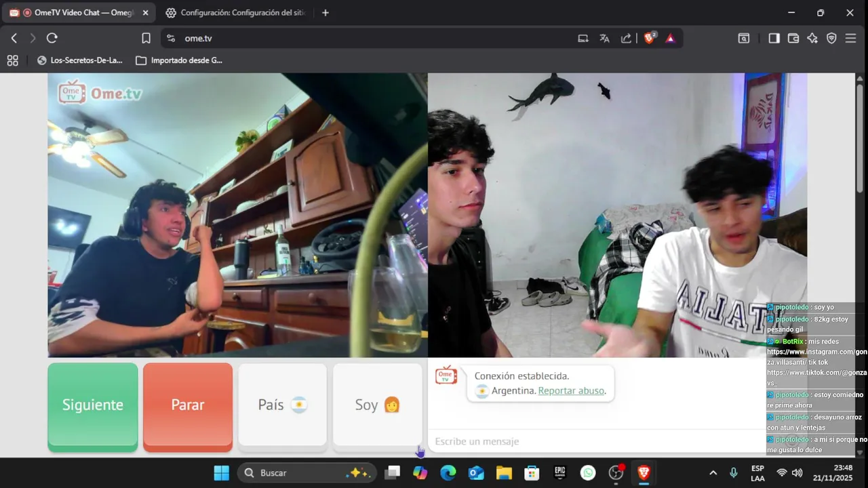Click the Reportar abuso link

click(x=571, y=391)
